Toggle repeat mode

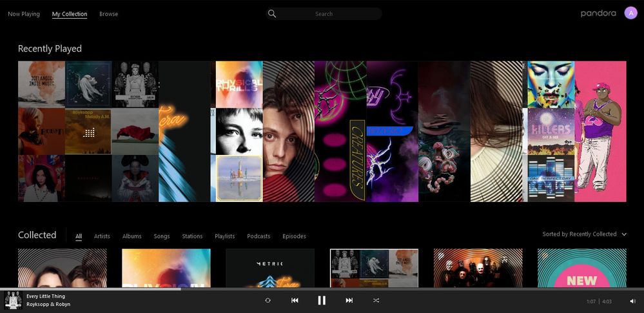268,300
